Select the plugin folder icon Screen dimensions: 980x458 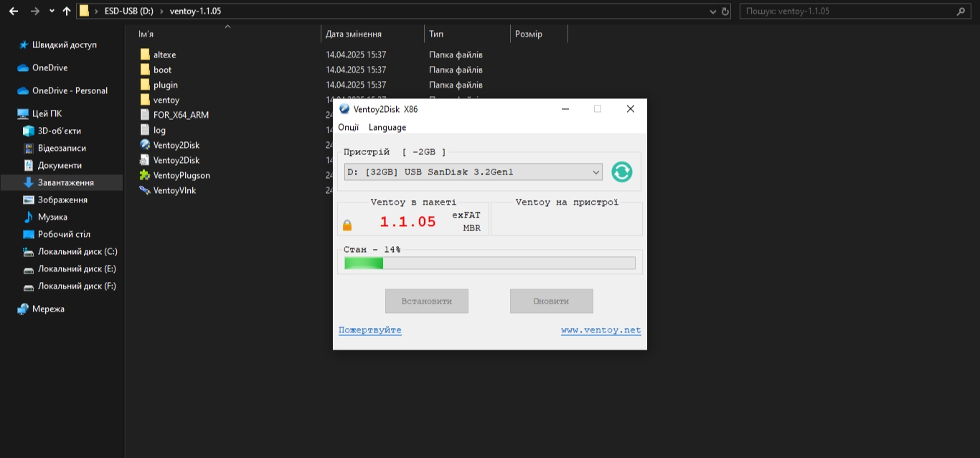click(x=145, y=85)
